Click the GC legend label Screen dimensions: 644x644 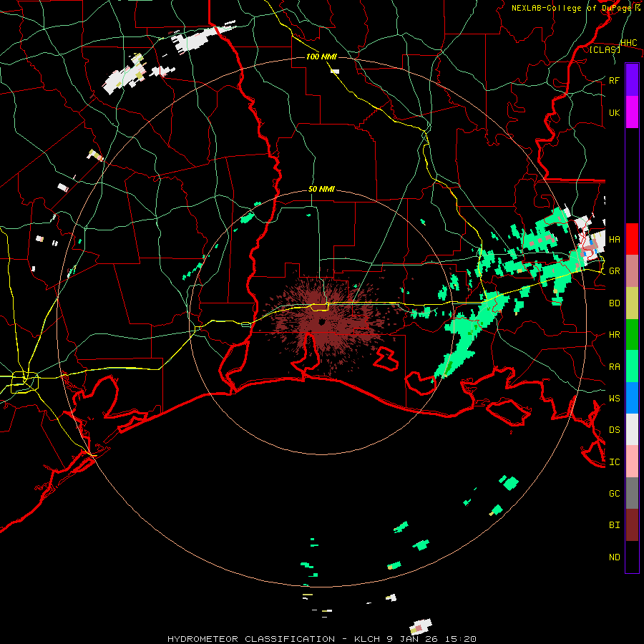(x=614, y=493)
